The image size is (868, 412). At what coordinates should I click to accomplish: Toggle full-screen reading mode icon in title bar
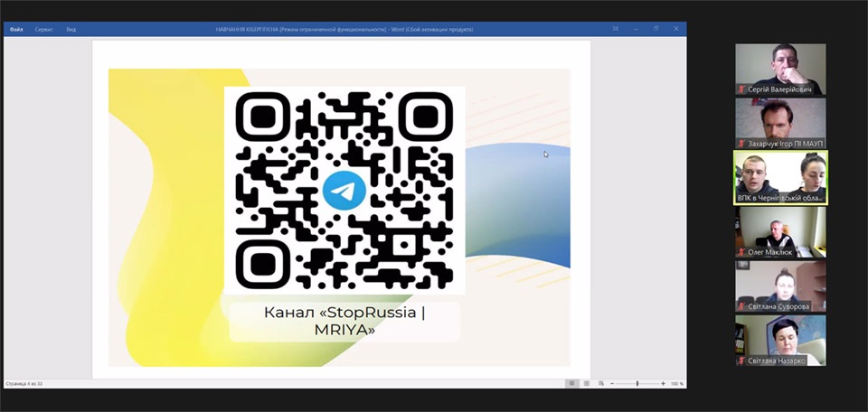coord(615,29)
